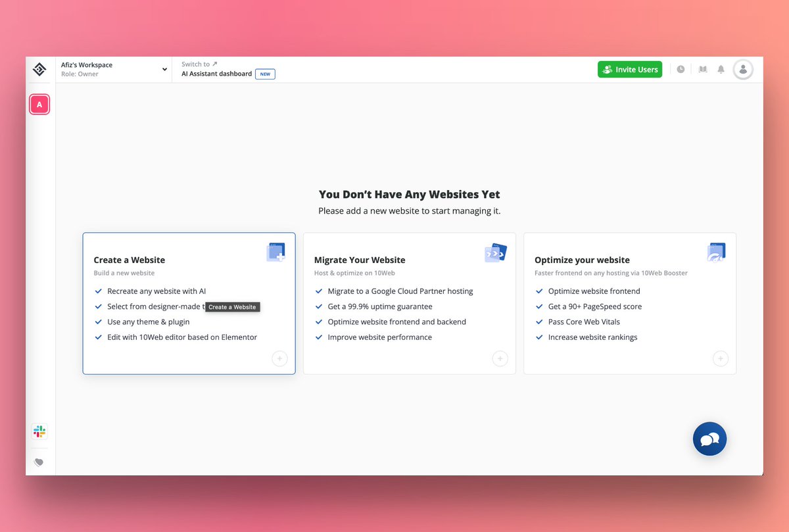The height and width of the screenshot is (532, 789).
Task: Click the Optimize your website heading
Action: click(x=582, y=260)
